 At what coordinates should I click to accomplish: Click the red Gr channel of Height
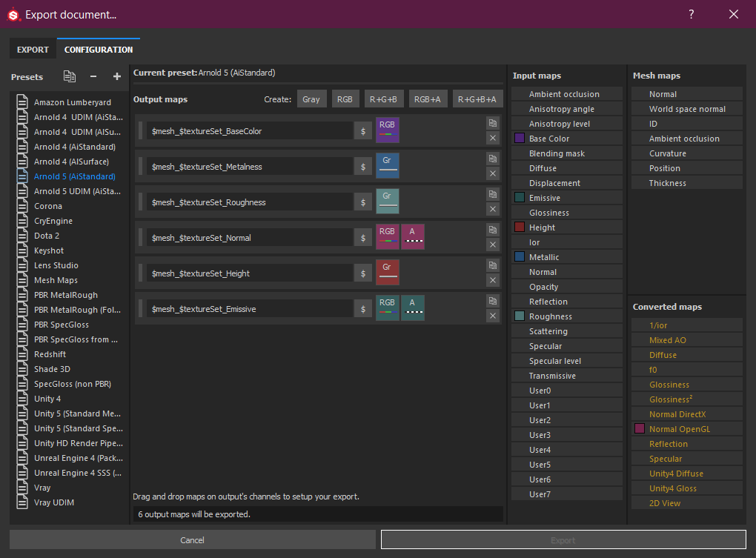(387, 273)
